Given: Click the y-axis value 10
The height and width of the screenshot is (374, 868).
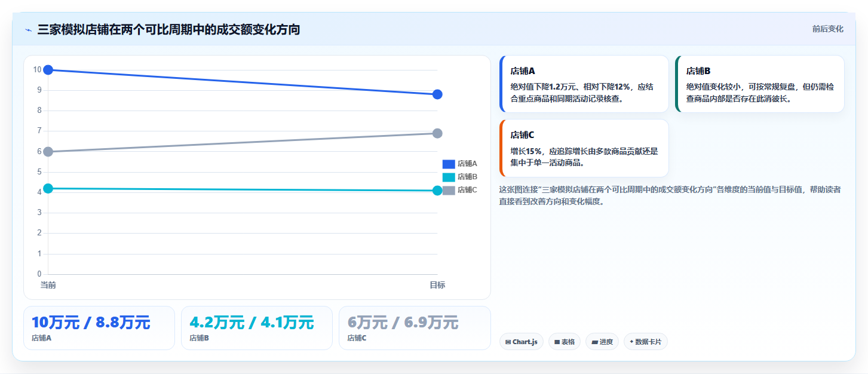Looking at the screenshot, I should (x=37, y=70).
